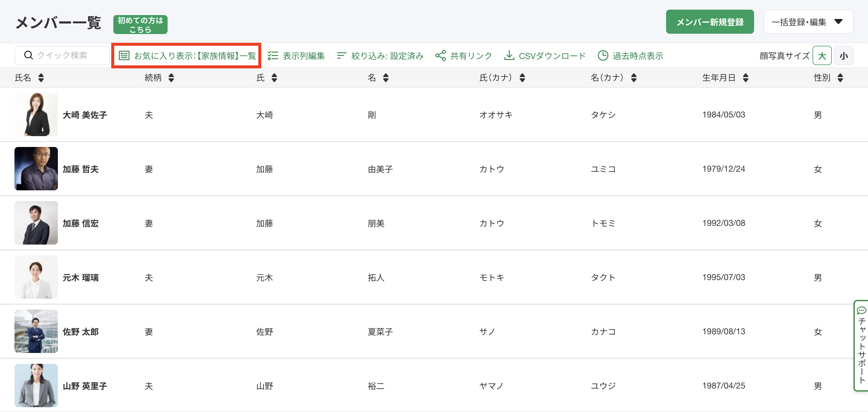Sort by the 氏名 column arrows
The image size is (868, 412).
pos(41,78)
